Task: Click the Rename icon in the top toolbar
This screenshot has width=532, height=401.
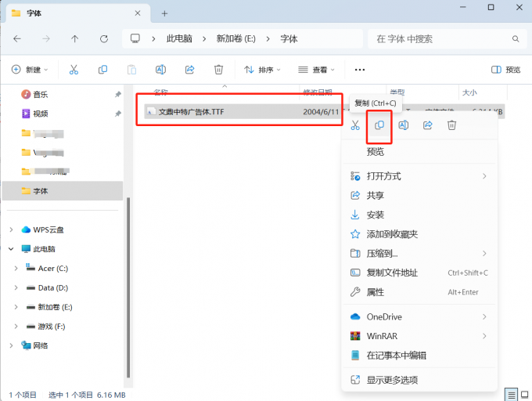Action: (160, 70)
